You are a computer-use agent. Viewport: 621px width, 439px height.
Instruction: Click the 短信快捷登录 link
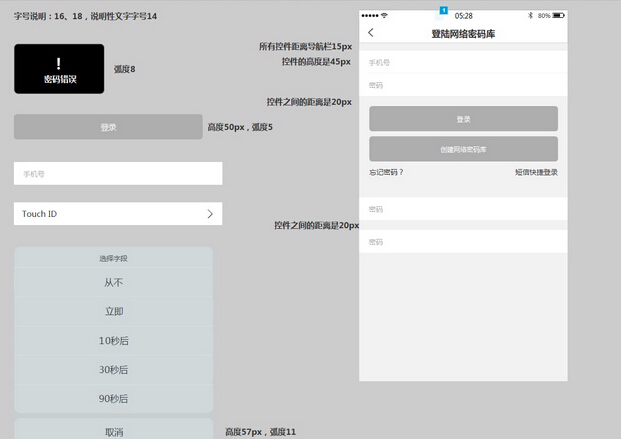[x=536, y=172]
